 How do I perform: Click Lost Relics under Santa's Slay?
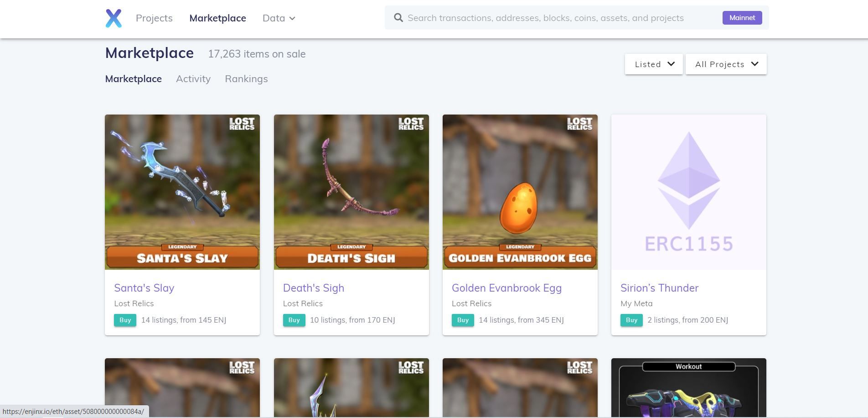pyautogui.click(x=134, y=303)
